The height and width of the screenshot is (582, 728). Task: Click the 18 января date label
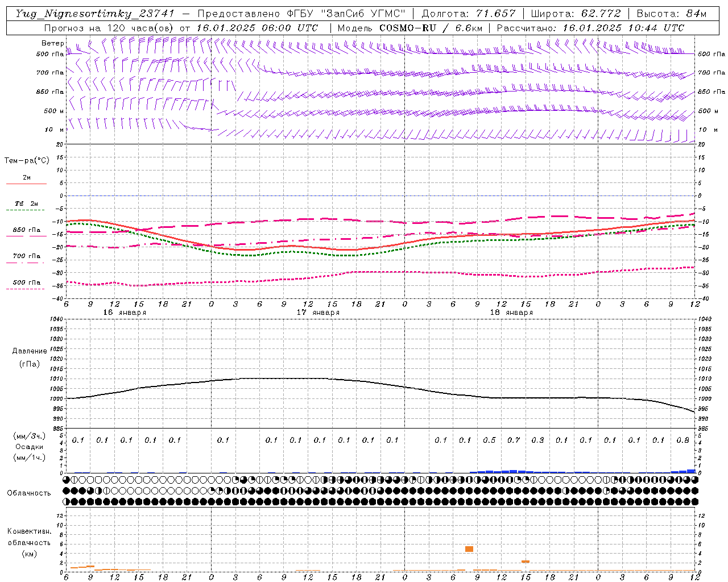click(x=511, y=313)
